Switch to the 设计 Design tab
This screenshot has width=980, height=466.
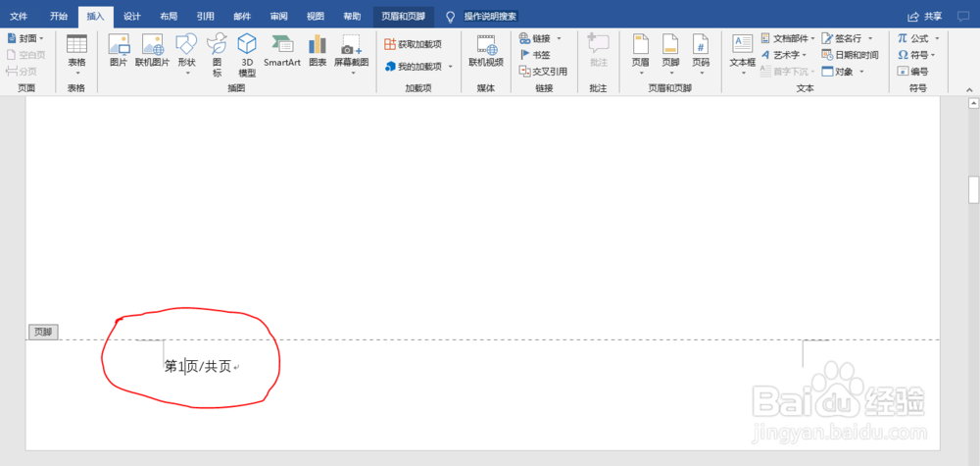coord(132,17)
